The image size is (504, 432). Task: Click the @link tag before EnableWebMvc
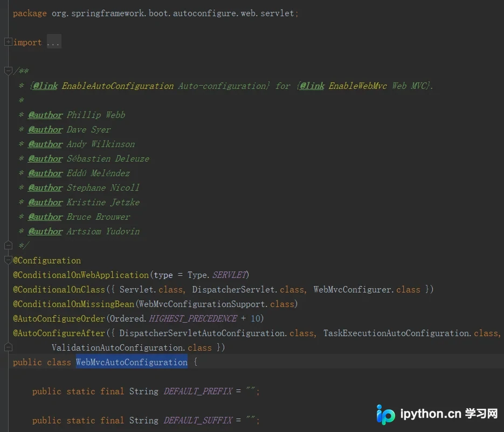312,86
